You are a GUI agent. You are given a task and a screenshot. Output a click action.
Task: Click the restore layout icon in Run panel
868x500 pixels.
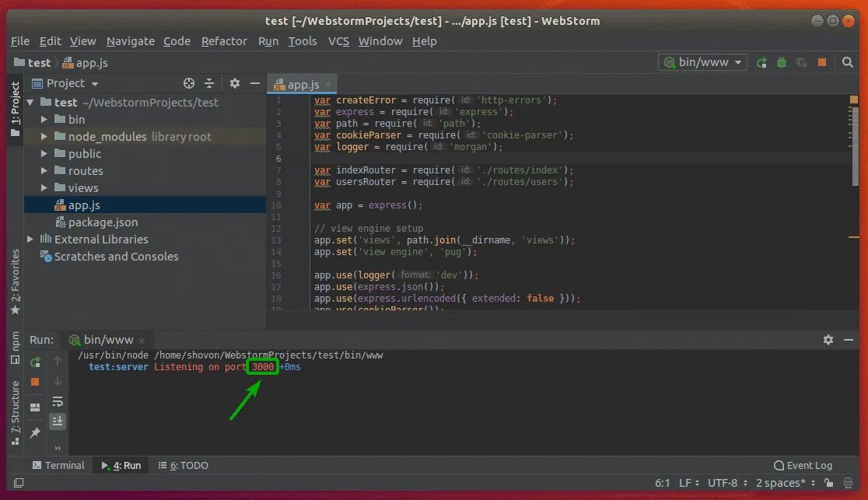(35, 407)
